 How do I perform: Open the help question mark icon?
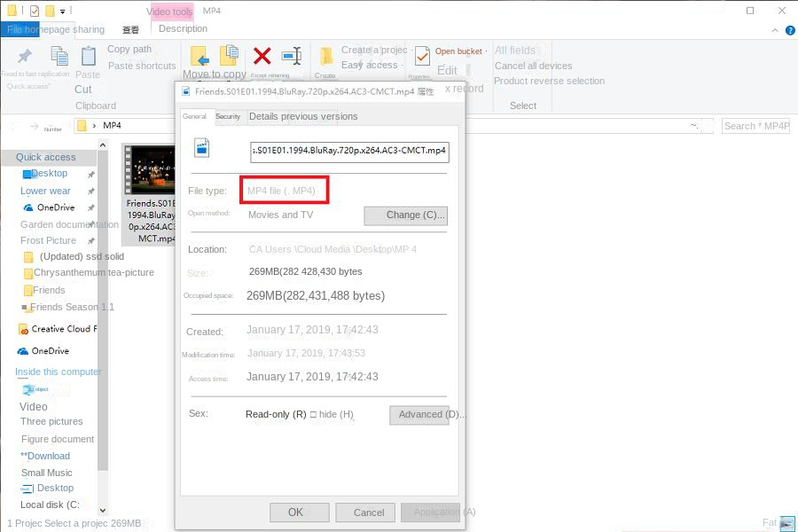coord(790,30)
